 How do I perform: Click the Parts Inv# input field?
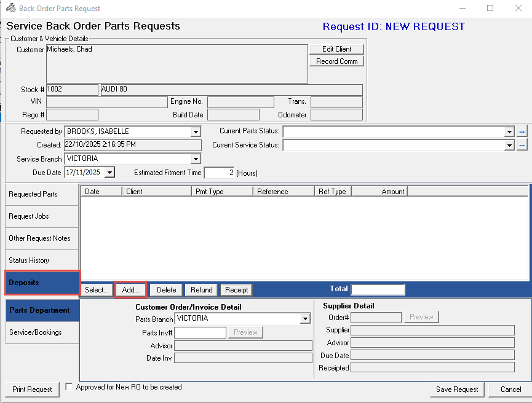point(200,332)
